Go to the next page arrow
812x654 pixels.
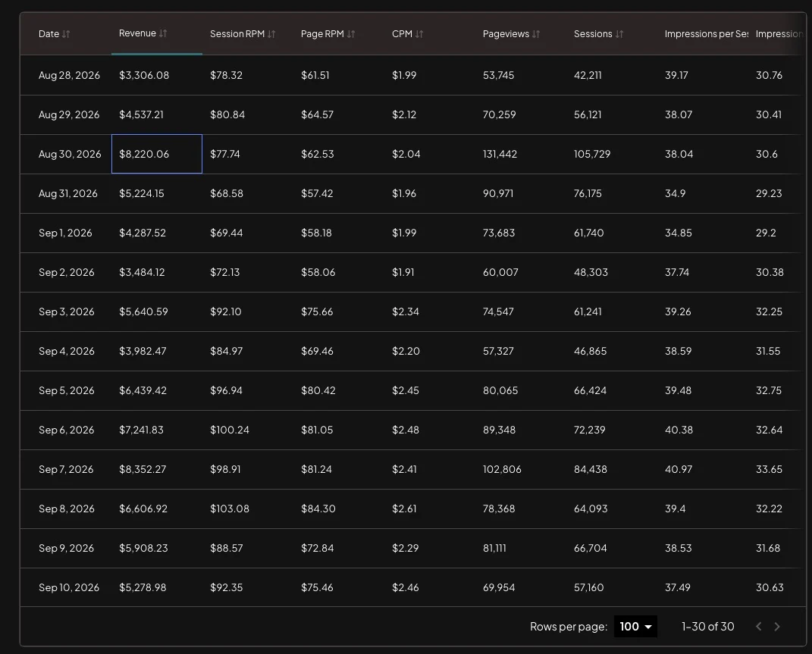tap(777, 627)
